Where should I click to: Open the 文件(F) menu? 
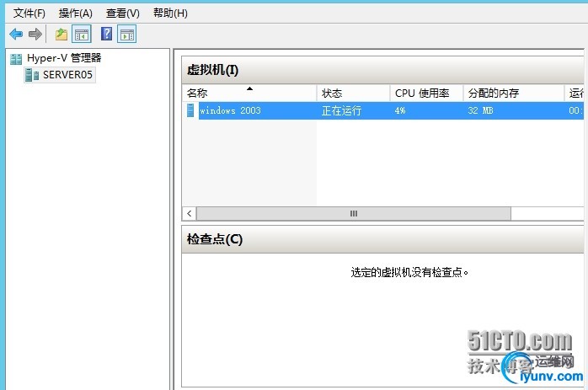[29, 13]
